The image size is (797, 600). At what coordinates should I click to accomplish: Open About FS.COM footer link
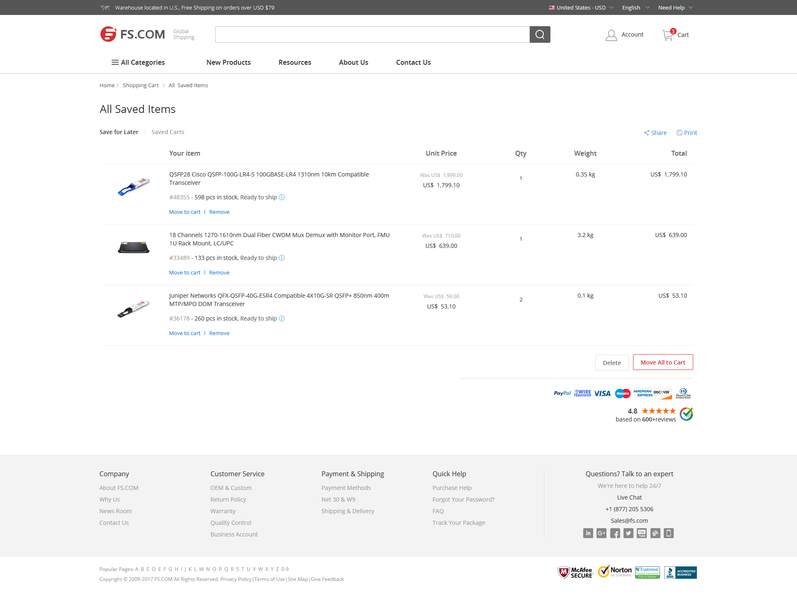point(119,488)
